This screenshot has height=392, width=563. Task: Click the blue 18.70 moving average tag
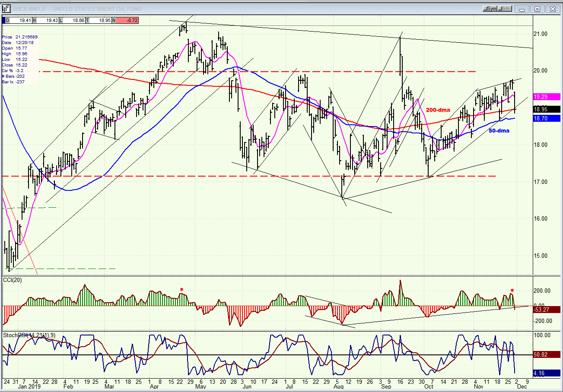547,118
